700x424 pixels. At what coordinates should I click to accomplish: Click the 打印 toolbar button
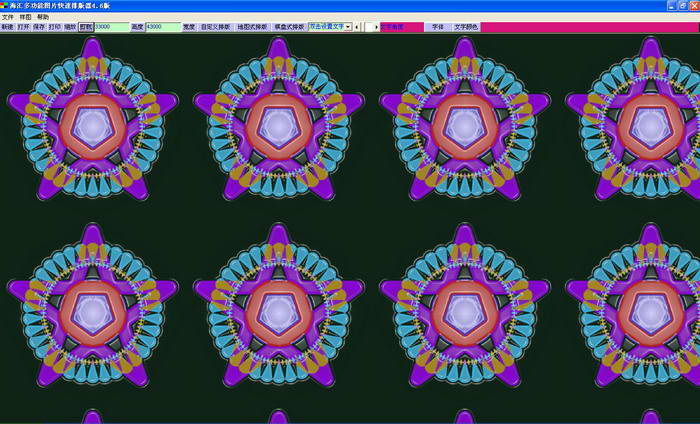coord(54,27)
